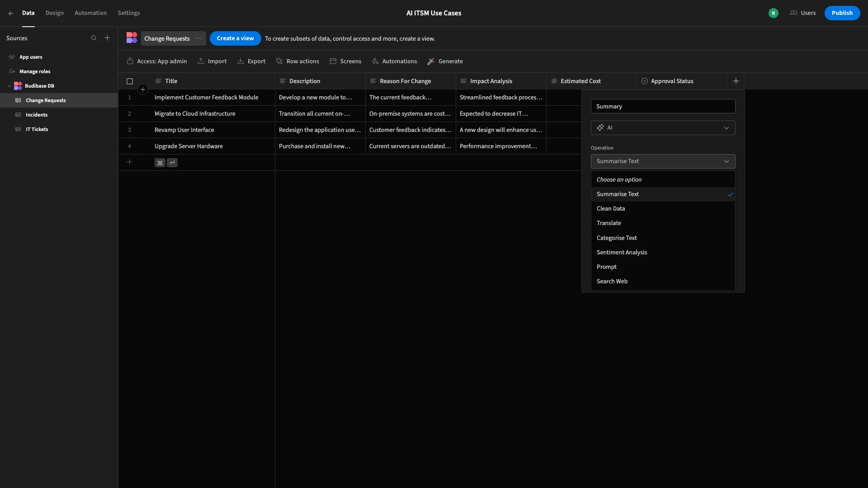
Task: Click 'Upgrade Server Hardware' cell
Action: (212, 146)
